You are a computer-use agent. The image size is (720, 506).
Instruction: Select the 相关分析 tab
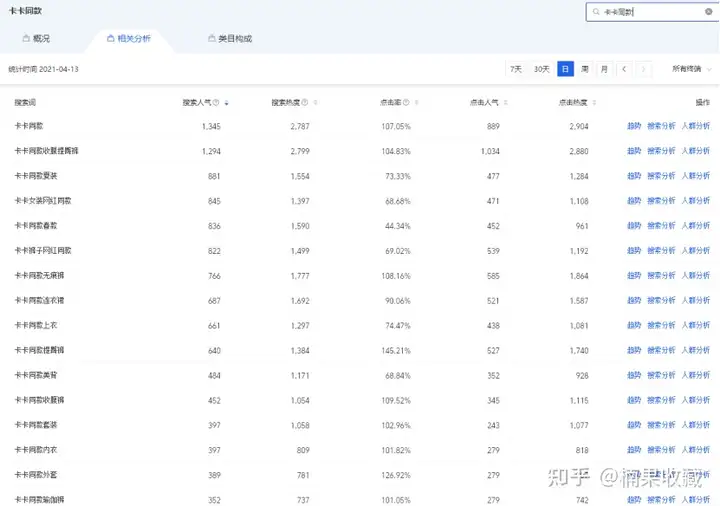pos(129,39)
